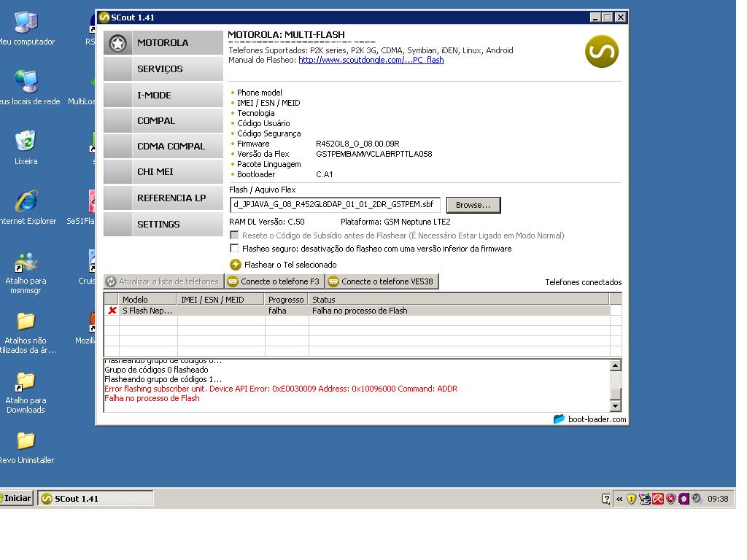
Task: Select Atalhos não utilizados folder icon
Action: click(27, 333)
